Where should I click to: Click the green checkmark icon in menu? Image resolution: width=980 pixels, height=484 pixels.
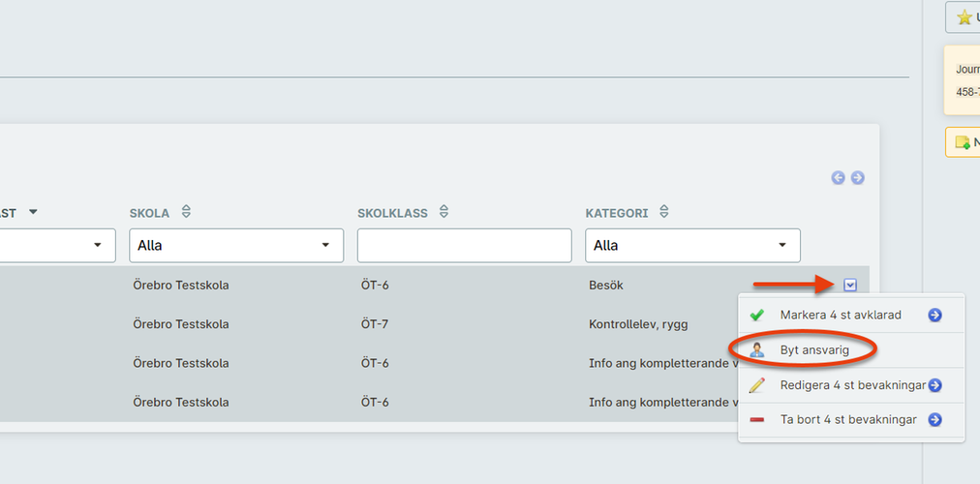tap(757, 316)
